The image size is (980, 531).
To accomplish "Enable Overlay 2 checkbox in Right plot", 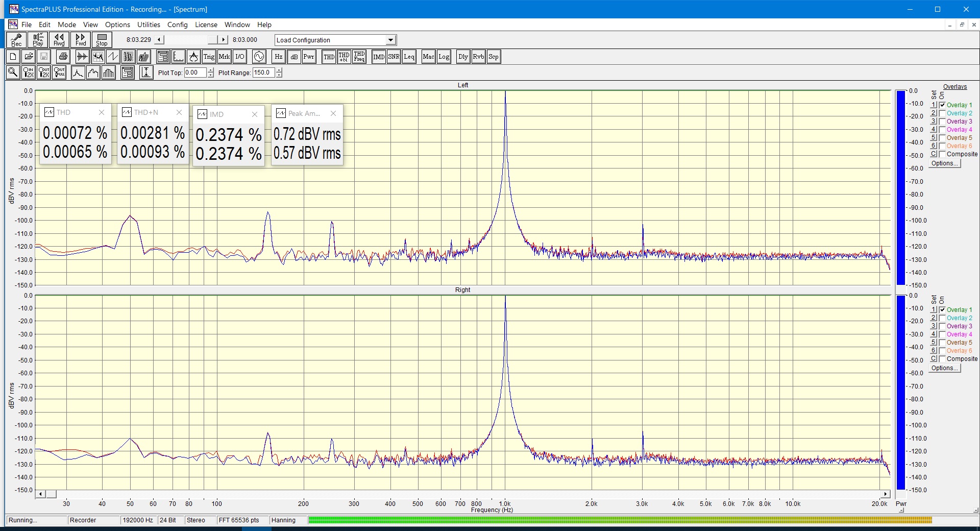I will (x=942, y=318).
